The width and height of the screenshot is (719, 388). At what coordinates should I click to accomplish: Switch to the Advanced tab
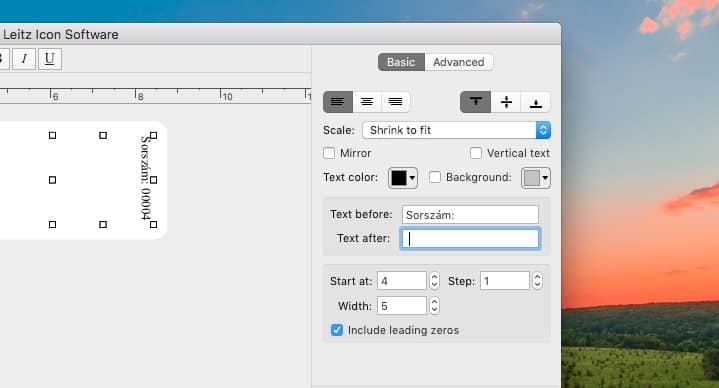coord(459,62)
